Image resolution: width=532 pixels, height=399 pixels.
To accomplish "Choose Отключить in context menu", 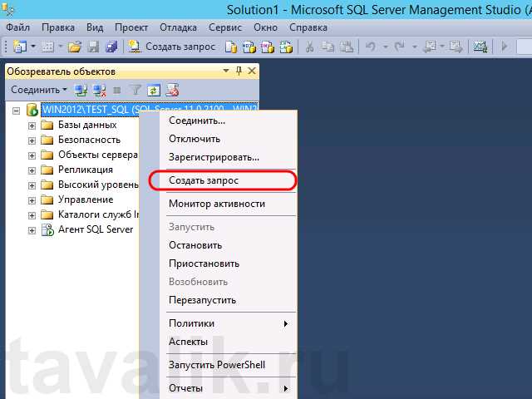I will (x=219, y=139).
